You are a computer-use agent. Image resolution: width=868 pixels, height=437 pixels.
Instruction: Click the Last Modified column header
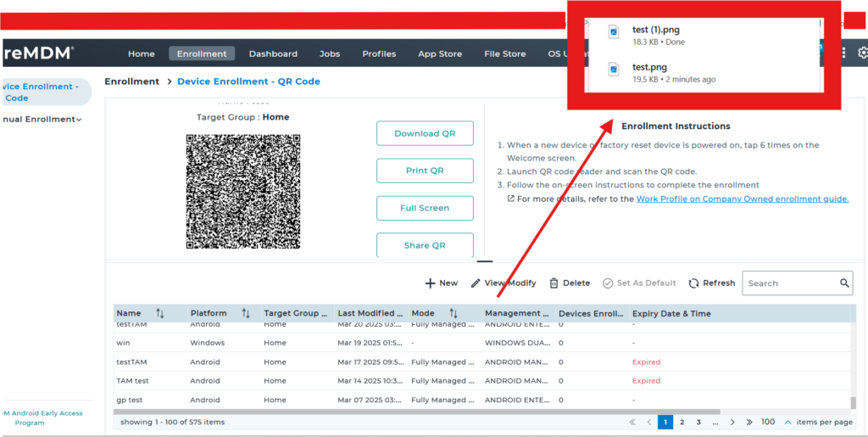pos(370,313)
